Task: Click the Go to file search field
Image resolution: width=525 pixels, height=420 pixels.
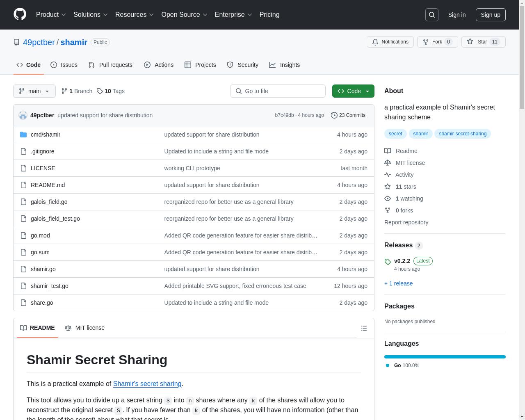Action: pos(278,91)
